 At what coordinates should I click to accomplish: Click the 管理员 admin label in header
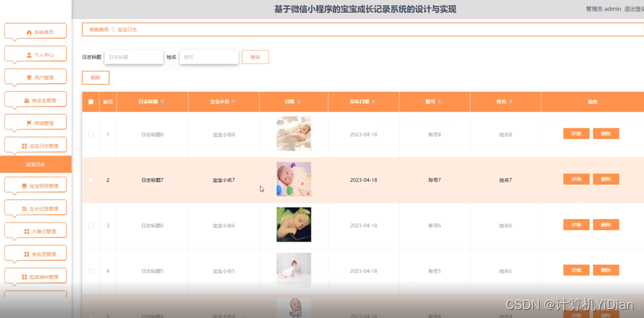(603, 9)
